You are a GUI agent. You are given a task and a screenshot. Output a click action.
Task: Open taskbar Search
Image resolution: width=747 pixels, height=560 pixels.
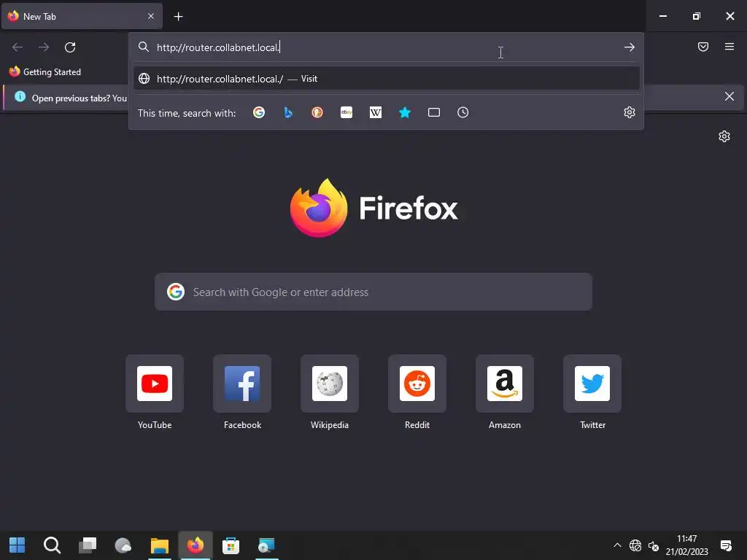(x=52, y=545)
